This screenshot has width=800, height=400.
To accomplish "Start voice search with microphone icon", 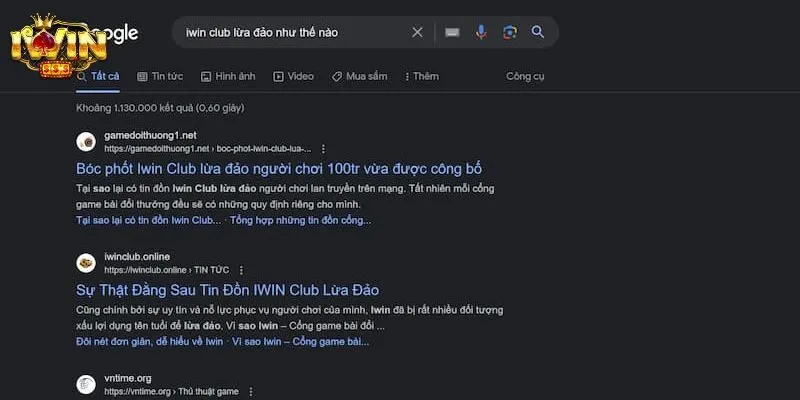I will click(481, 32).
